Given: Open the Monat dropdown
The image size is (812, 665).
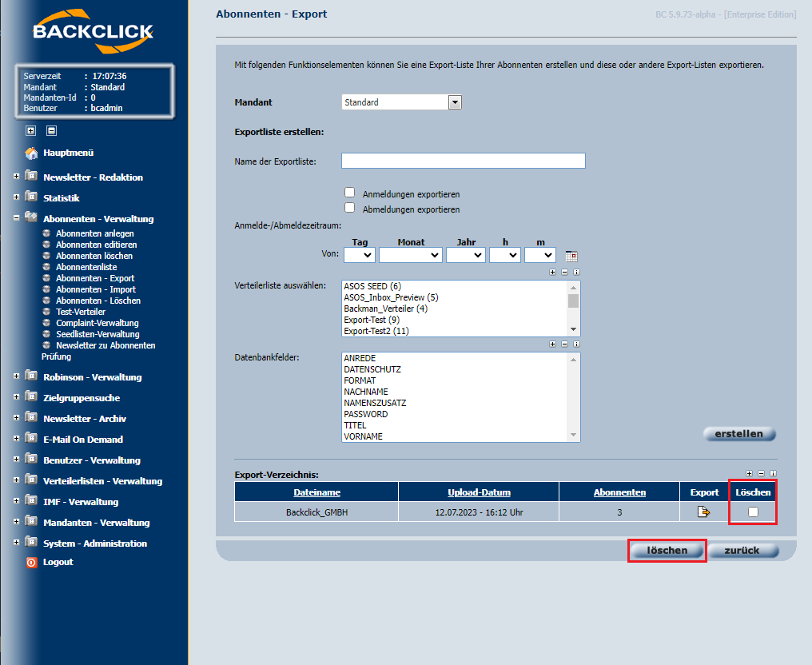Looking at the screenshot, I should (x=410, y=255).
